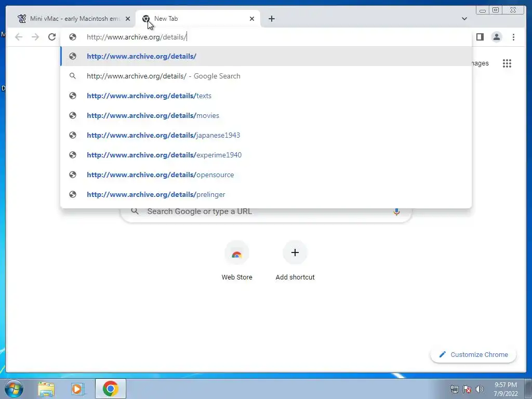The width and height of the screenshot is (532, 399).
Task: Restore down the Chrome window
Action: pos(496,10)
